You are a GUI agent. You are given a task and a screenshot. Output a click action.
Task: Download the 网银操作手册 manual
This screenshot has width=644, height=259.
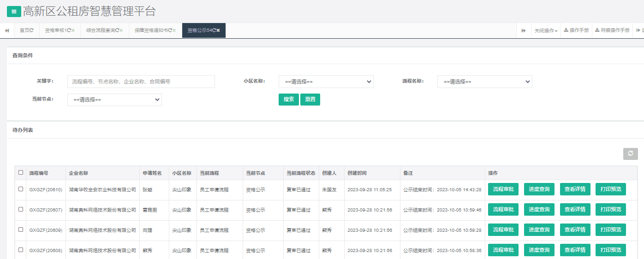point(612,30)
